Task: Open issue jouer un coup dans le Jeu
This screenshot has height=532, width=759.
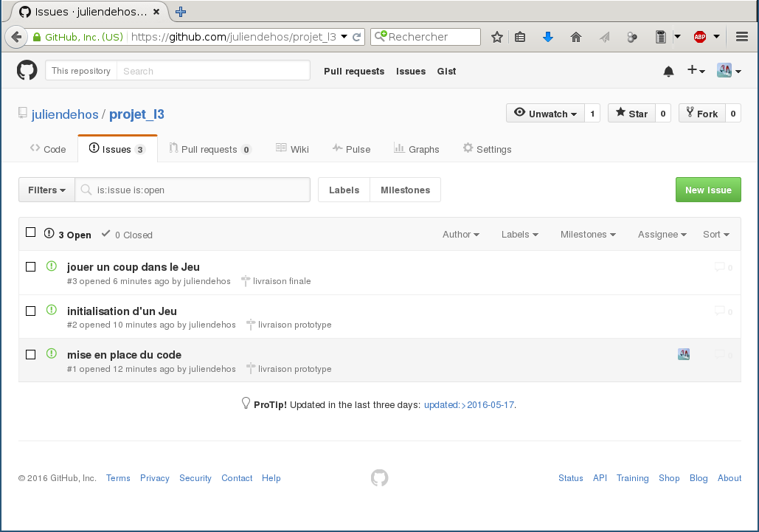Action: click(133, 266)
